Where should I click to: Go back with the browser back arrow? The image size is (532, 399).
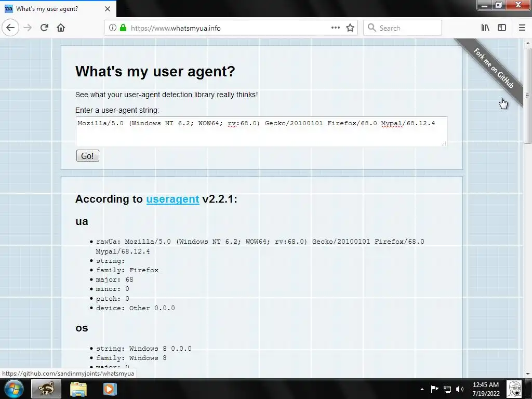(x=10, y=28)
